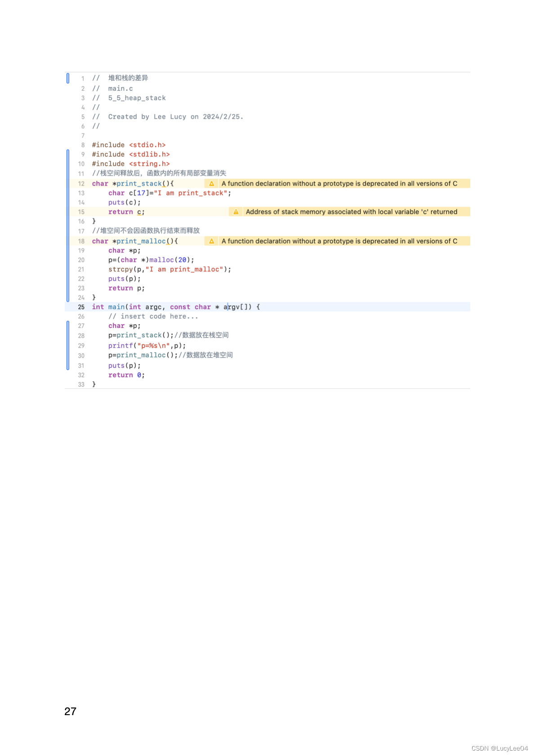The width and height of the screenshot is (535, 756).
Task: Click warning triangle icon on line 18
Action: pos(211,241)
